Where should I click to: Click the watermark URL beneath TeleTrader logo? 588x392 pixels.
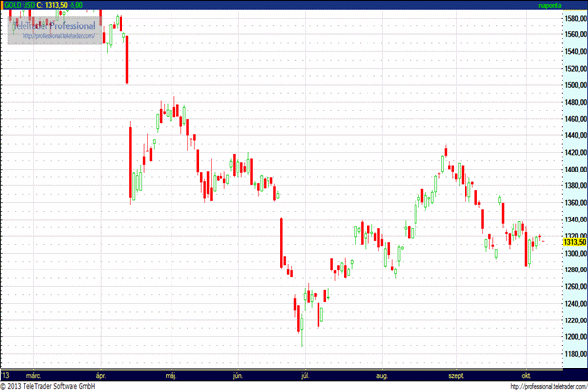click(57, 37)
